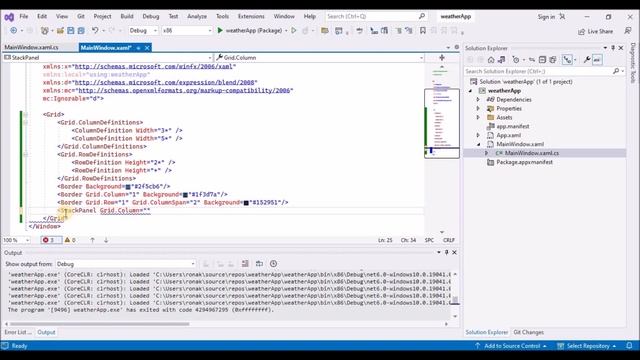The image size is (640, 360).
Task: Click the Undo arrow icon
Action: [x=95, y=31]
